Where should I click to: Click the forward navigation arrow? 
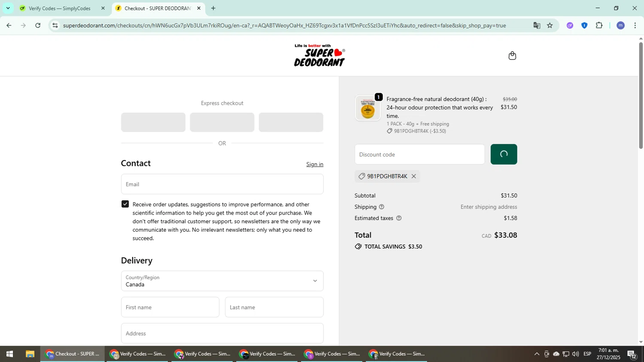23,25
